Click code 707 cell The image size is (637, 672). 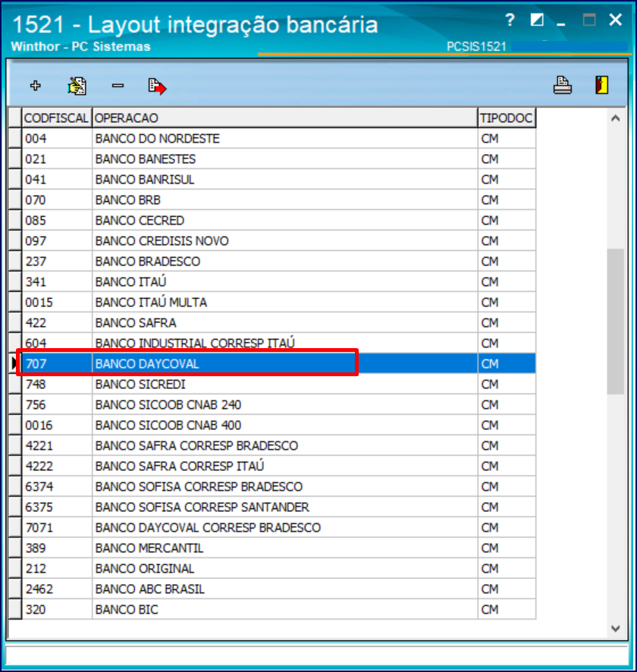tap(57, 364)
